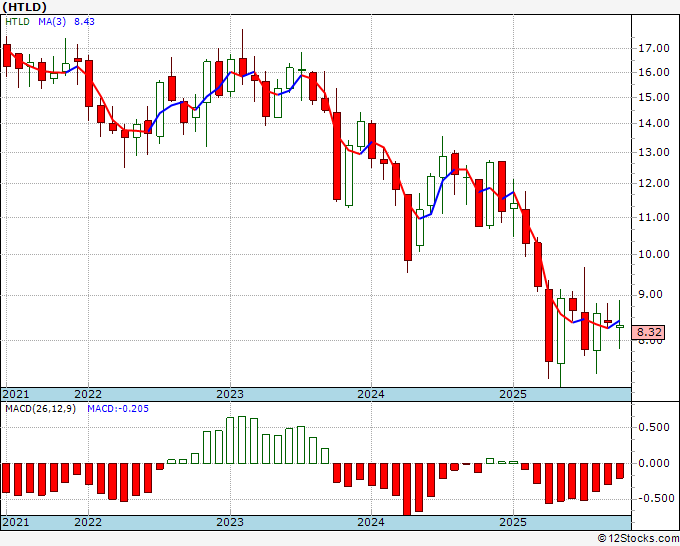Image resolution: width=680 pixels, height=546 pixels.
Task: Click the tallest green MACD bar in early 2023
Action: pos(242,440)
